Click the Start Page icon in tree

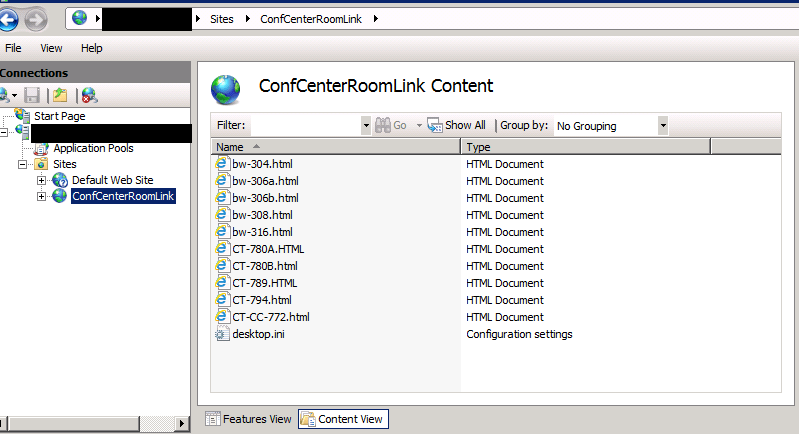point(22,116)
